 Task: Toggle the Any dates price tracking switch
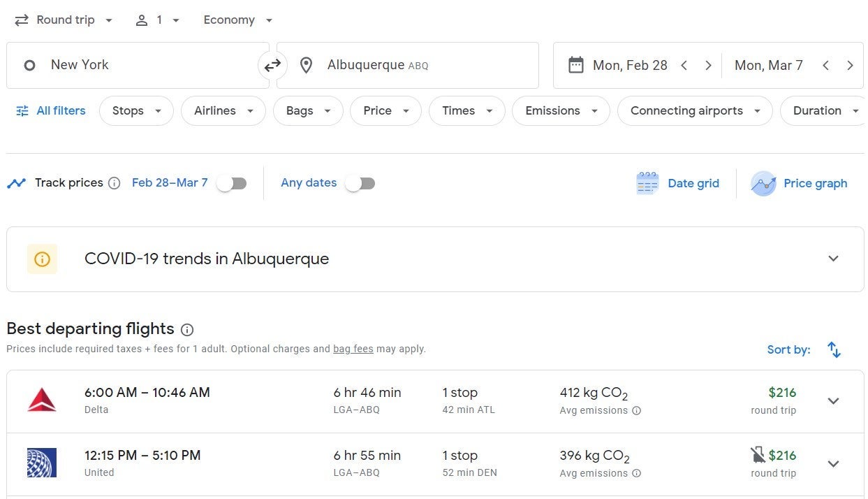click(360, 183)
